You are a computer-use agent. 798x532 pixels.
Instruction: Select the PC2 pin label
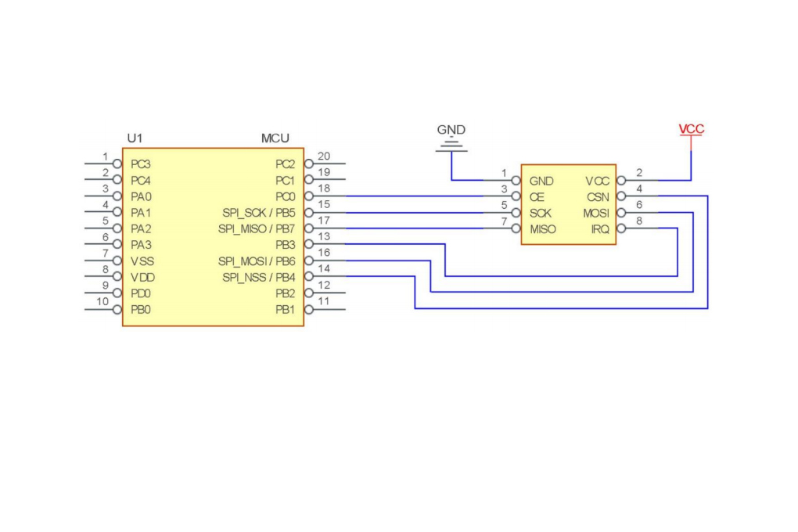(x=285, y=164)
